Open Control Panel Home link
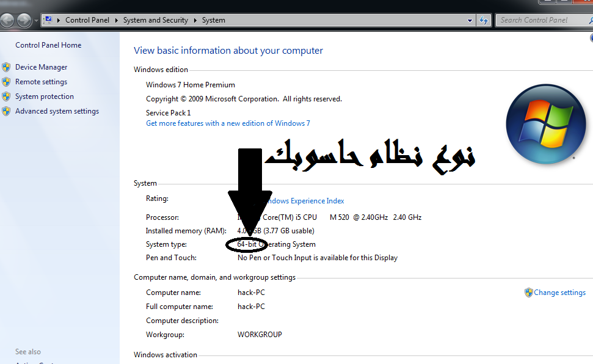The height and width of the screenshot is (364, 593). click(x=48, y=45)
